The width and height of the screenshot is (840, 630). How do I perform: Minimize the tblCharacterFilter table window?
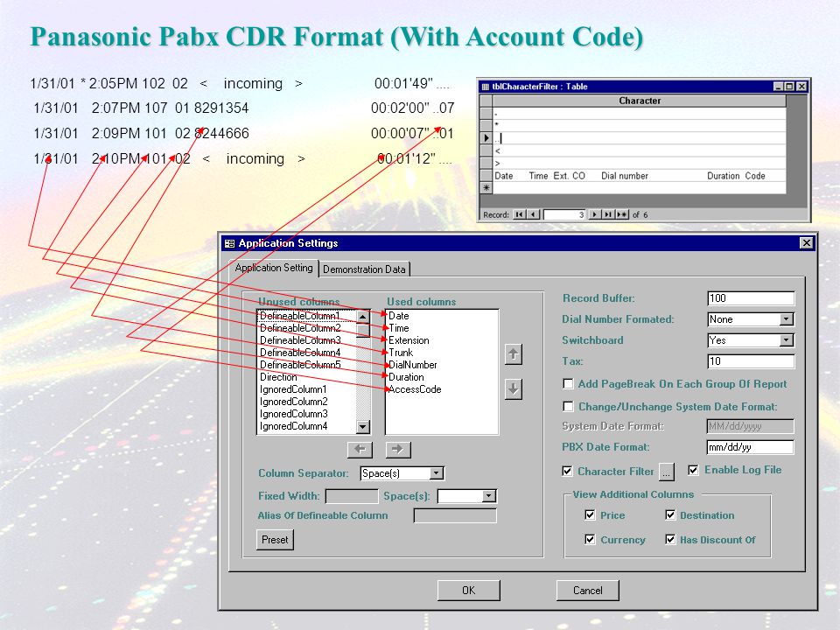pyautogui.click(x=780, y=87)
